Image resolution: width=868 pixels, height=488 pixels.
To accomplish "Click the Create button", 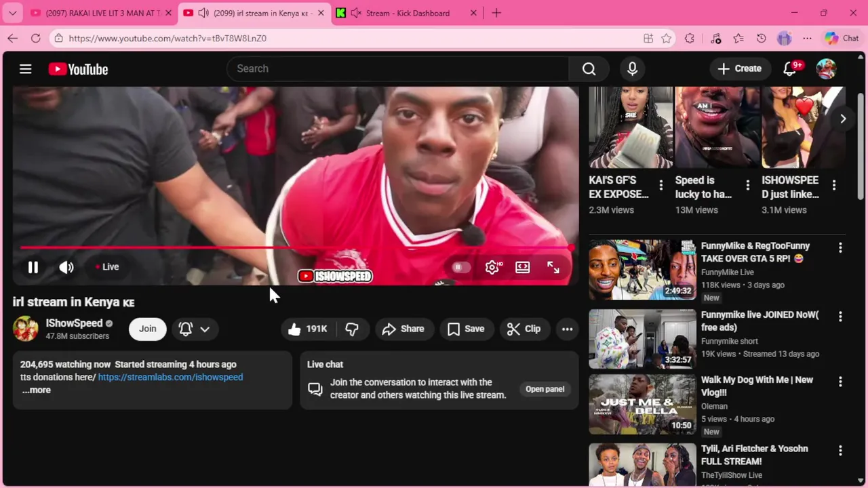I will 740,68.
